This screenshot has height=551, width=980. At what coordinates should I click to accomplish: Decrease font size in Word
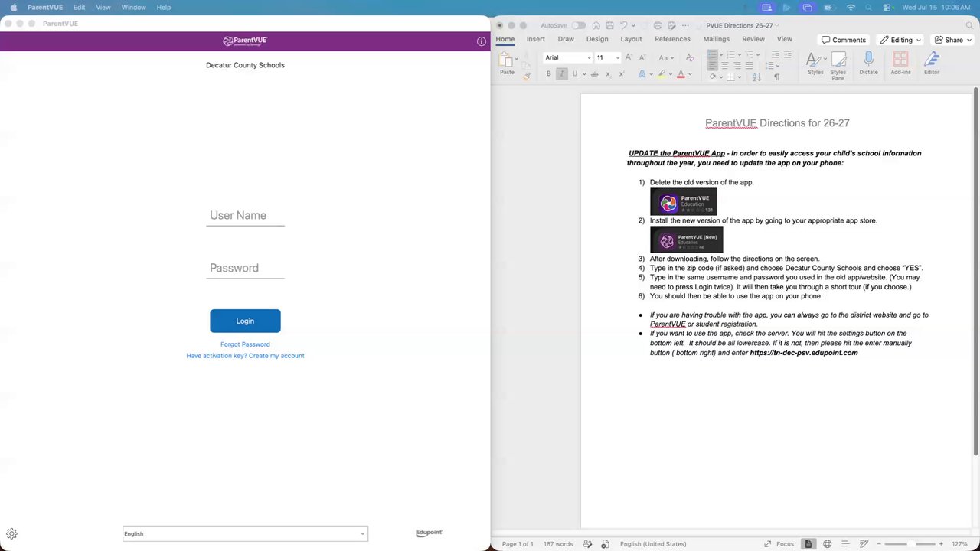642,57
